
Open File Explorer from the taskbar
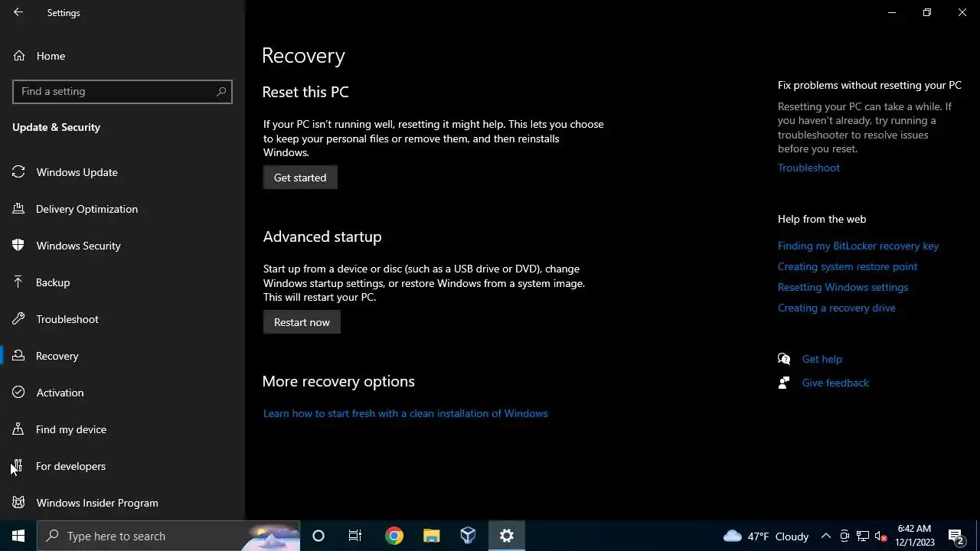432,536
